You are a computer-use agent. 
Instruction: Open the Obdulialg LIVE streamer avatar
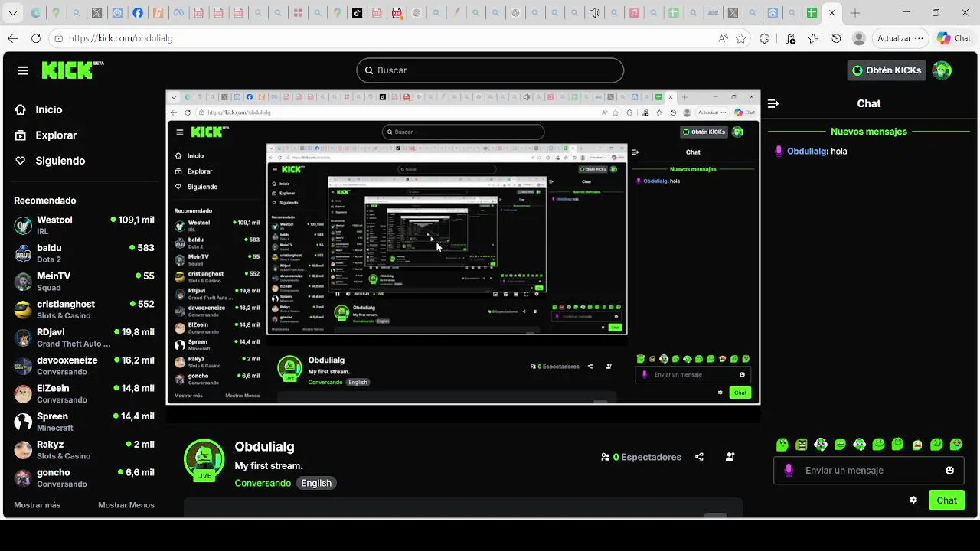(204, 459)
